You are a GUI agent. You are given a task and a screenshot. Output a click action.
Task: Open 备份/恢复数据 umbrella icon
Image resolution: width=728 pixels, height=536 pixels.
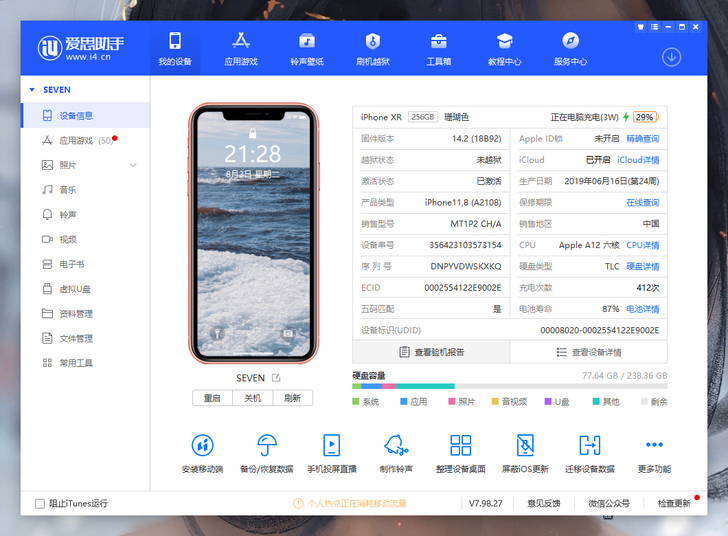(x=267, y=445)
